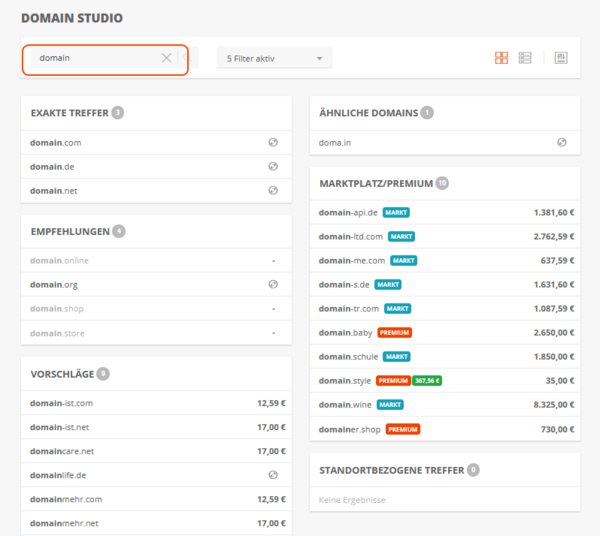Select domainlife.de suggestion

click(156, 475)
